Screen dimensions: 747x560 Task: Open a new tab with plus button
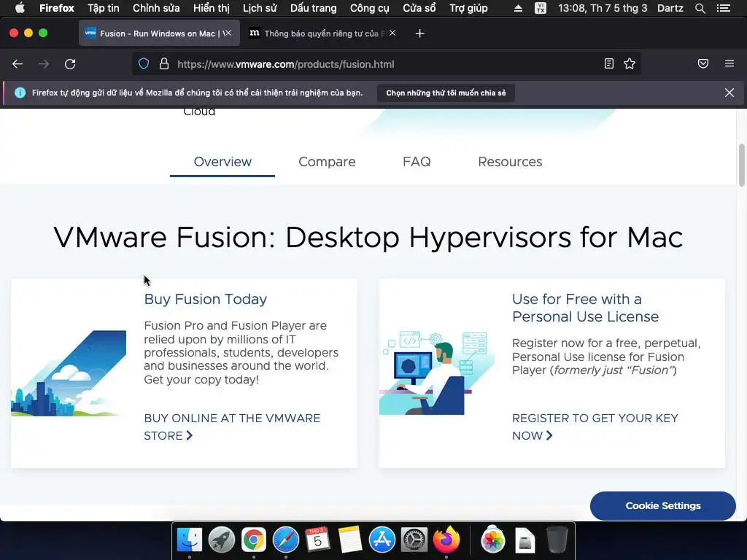tap(419, 34)
